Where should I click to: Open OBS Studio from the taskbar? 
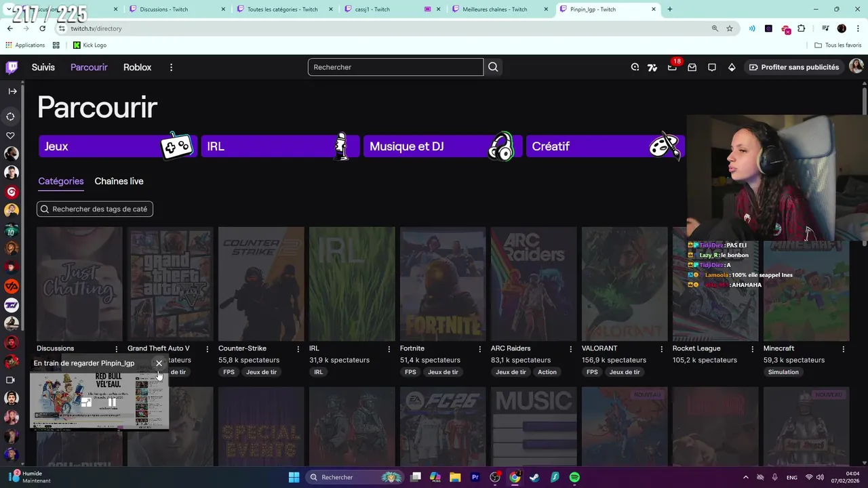(495, 477)
